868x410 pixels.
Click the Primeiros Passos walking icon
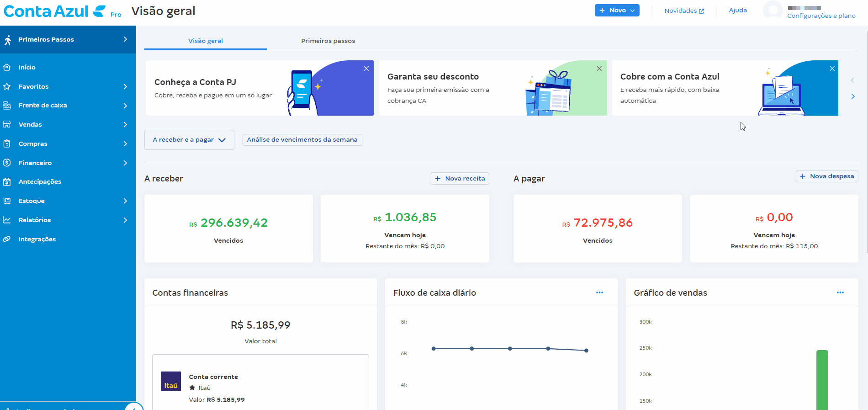click(x=8, y=40)
